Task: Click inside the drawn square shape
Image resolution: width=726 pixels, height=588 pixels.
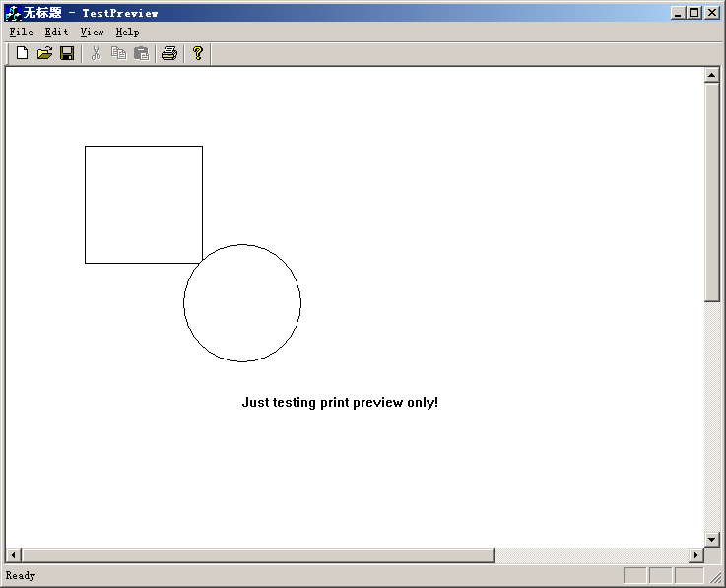Action: 144,205
